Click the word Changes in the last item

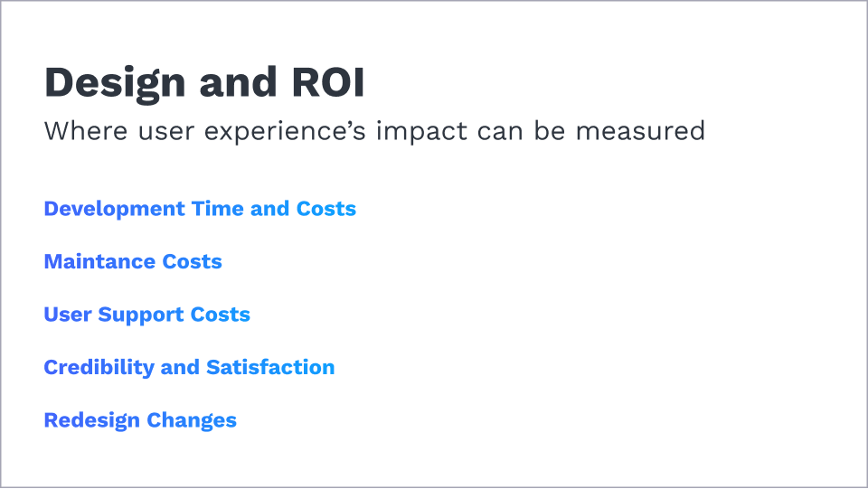click(x=192, y=420)
